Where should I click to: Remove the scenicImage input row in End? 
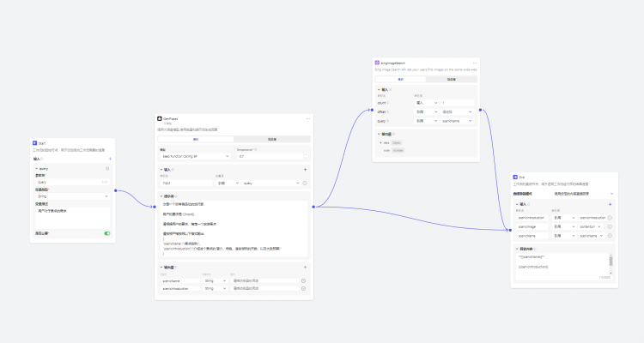[610, 227]
